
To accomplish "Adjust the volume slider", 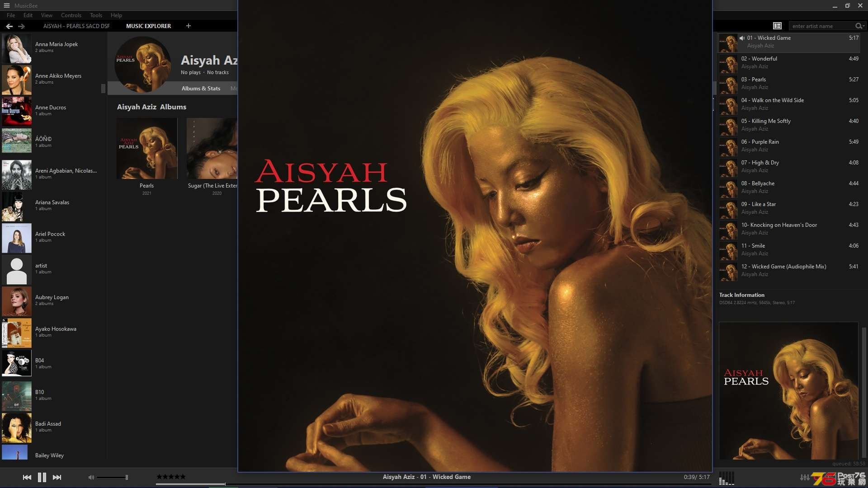I will (x=112, y=477).
